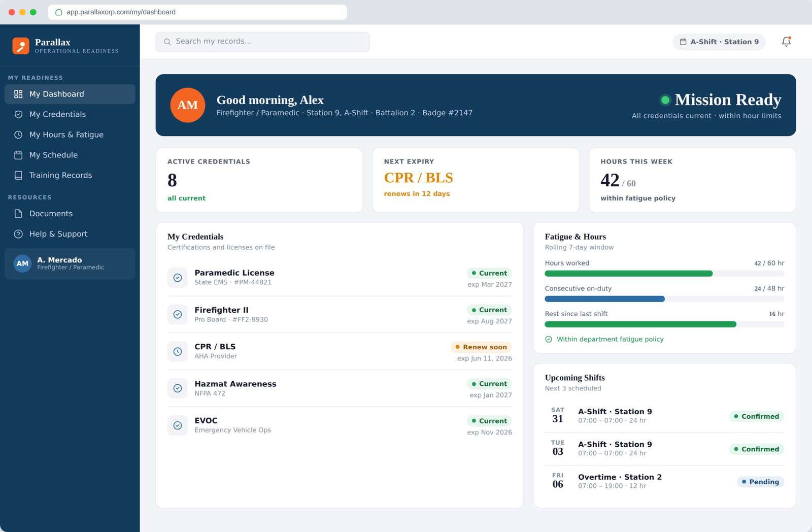
Task: Click the A-Shift · Station 9 selector
Action: (x=719, y=42)
